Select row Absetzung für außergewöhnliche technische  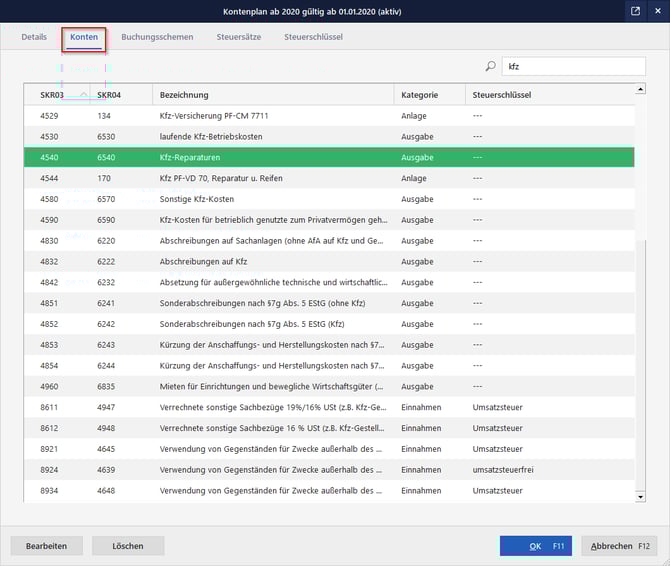click(x=329, y=282)
